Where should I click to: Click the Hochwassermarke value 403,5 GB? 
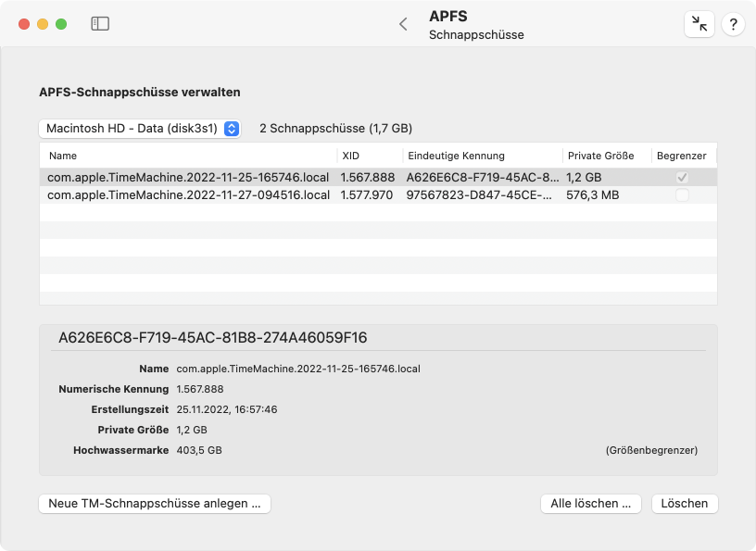point(199,450)
